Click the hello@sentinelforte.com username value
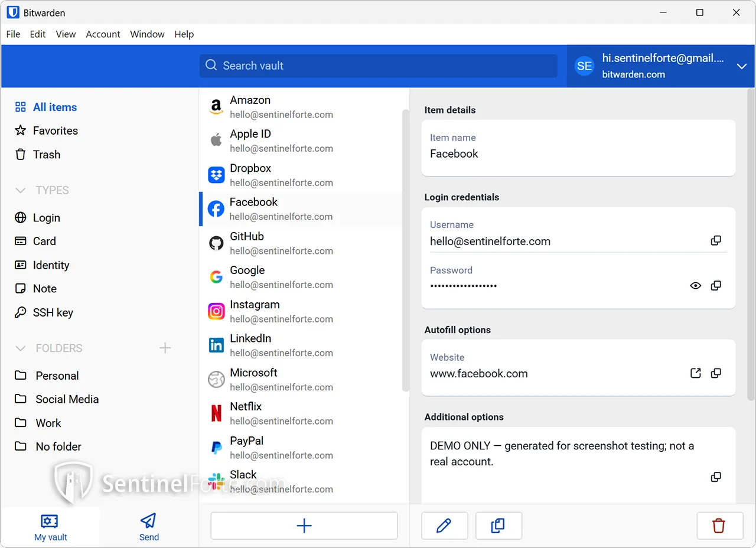Screen dimensions: 756x548 click(x=490, y=241)
